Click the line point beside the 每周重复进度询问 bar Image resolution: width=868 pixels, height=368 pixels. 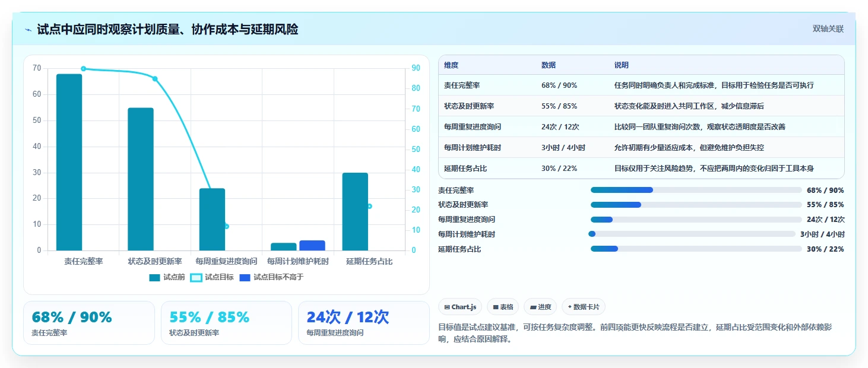click(226, 226)
